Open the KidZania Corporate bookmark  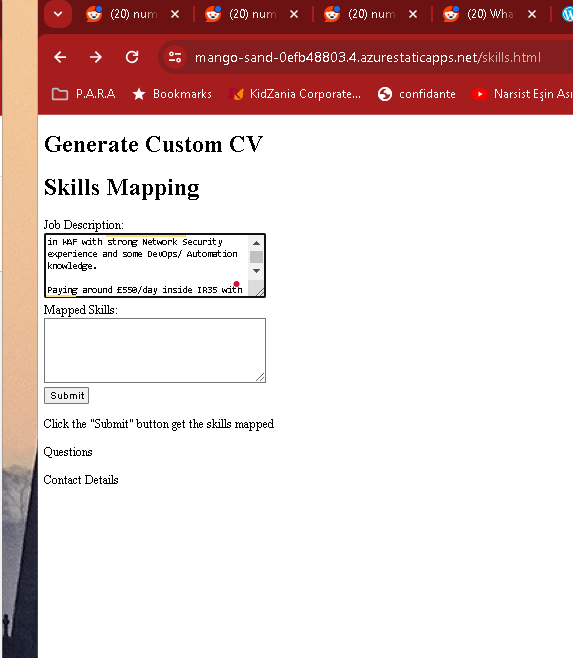click(295, 94)
